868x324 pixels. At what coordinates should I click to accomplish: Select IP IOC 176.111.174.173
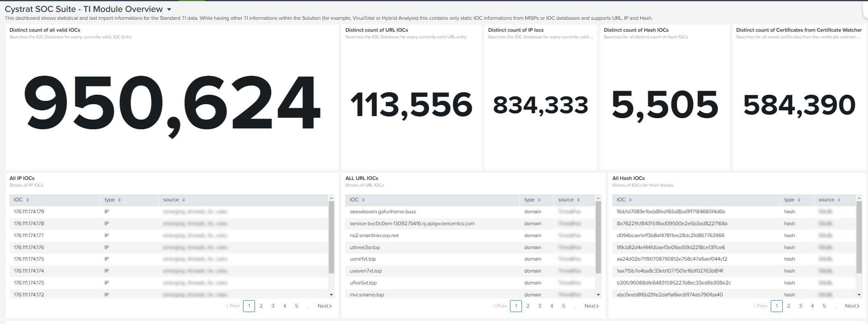click(29, 283)
